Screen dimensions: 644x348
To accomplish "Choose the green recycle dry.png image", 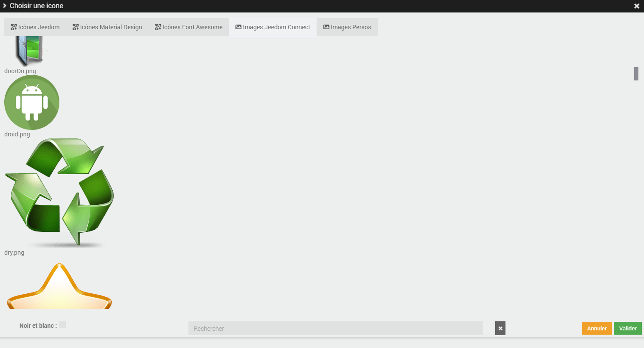I will [x=59, y=194].
